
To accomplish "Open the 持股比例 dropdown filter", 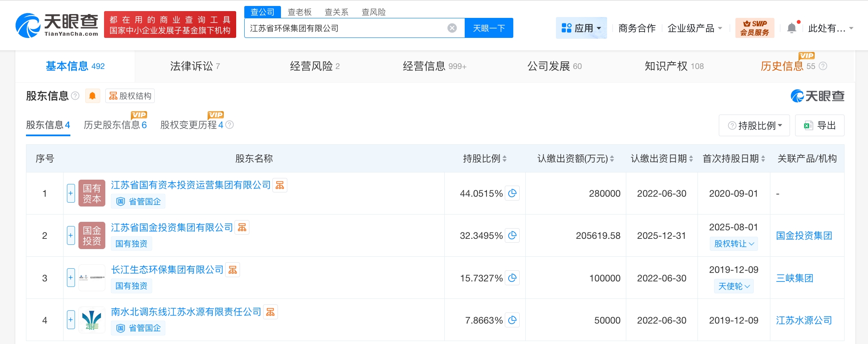I will [x=754, y=126].
